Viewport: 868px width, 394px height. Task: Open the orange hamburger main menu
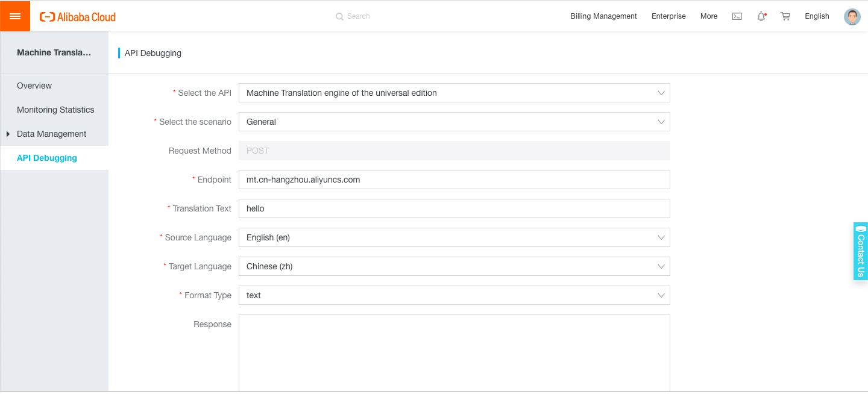coord(15,16)
